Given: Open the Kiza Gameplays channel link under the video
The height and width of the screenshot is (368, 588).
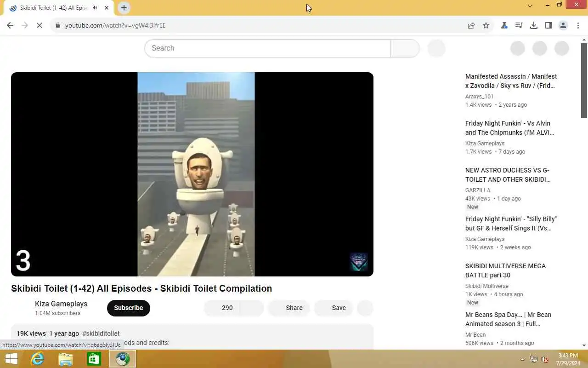Looking at the screenshot, I should click(x=61, y=304).
